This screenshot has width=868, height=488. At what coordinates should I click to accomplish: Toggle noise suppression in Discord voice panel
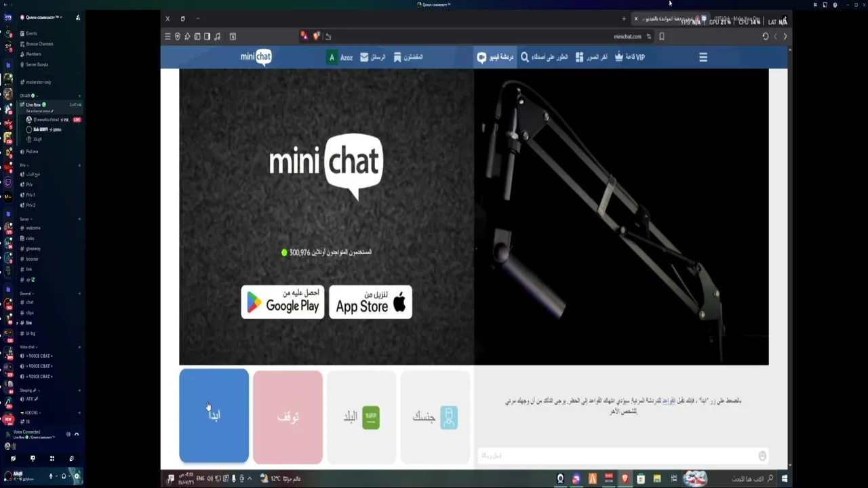[68, 434]
